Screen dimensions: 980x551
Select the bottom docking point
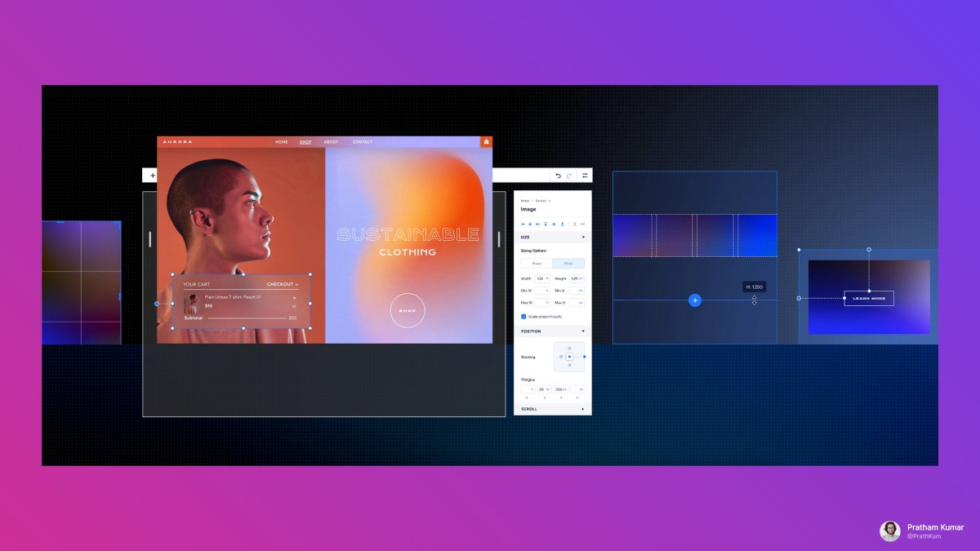pyautogui.click(x=569, y=365)
